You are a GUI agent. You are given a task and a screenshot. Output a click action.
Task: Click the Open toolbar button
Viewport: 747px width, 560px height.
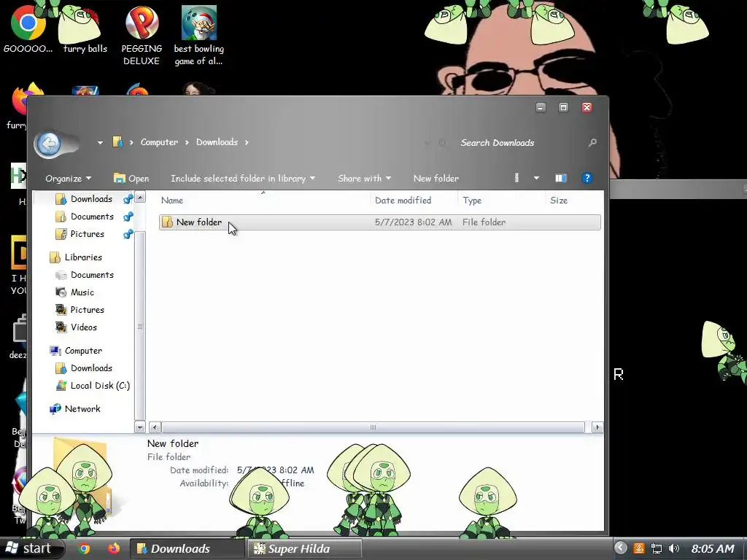pos(131,179)
